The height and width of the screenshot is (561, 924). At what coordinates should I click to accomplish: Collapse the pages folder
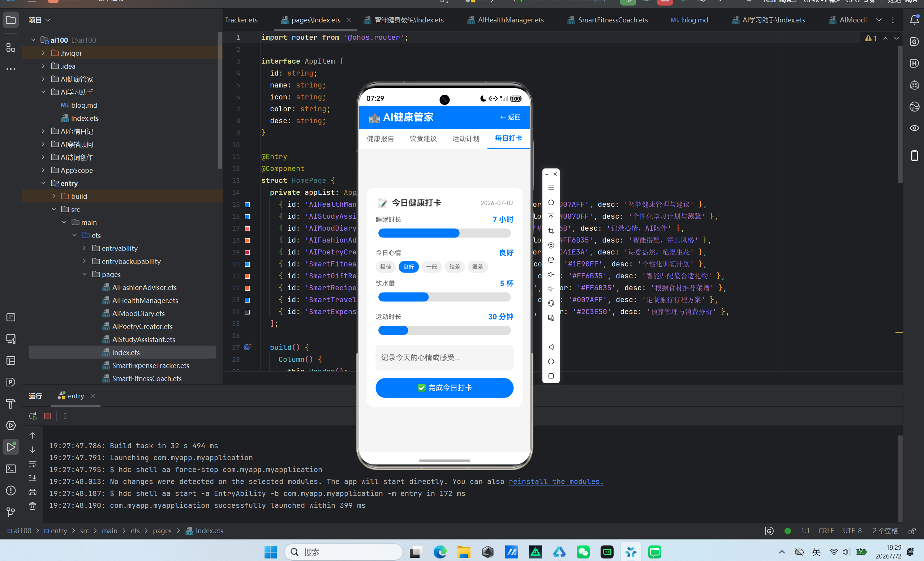click(x=84, y=274)
